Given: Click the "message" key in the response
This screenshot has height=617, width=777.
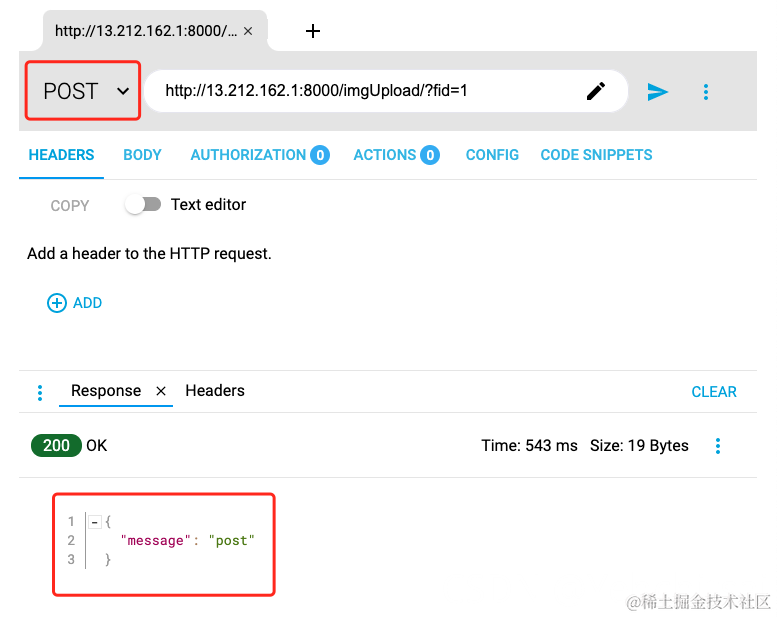Looking at the screenshot, I should pos(155,540).
